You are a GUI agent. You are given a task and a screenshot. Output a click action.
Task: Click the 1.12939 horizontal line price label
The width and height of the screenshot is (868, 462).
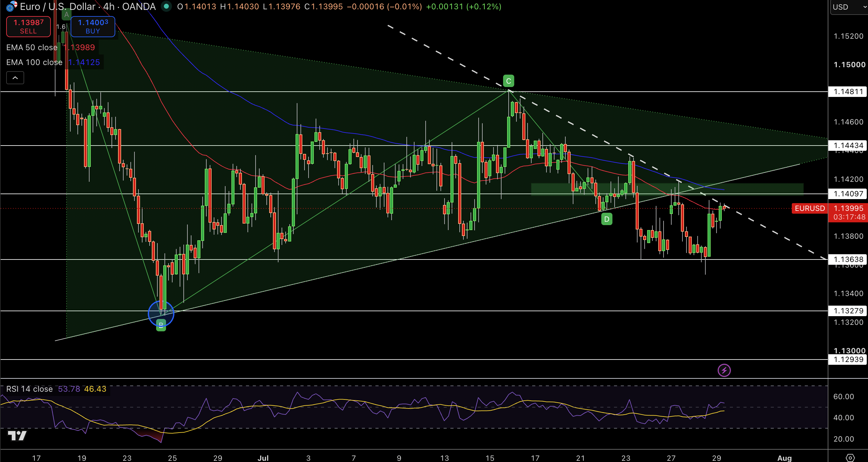(848, 359)
